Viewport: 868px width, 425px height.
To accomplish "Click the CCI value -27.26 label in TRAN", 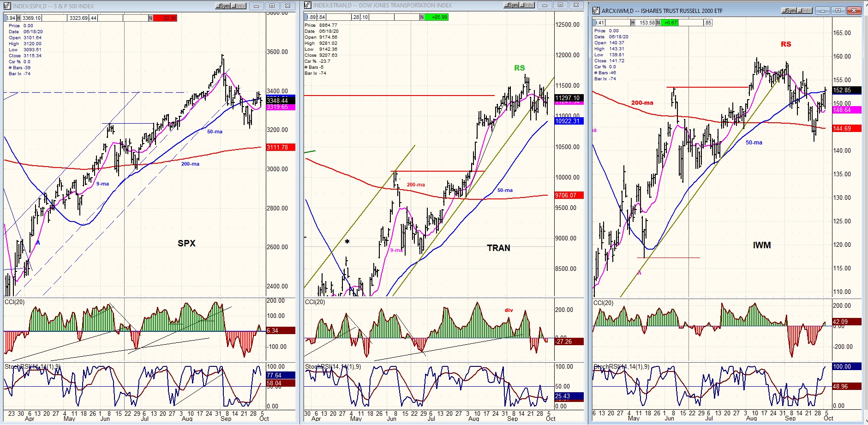I will click(x=569, y=341).
